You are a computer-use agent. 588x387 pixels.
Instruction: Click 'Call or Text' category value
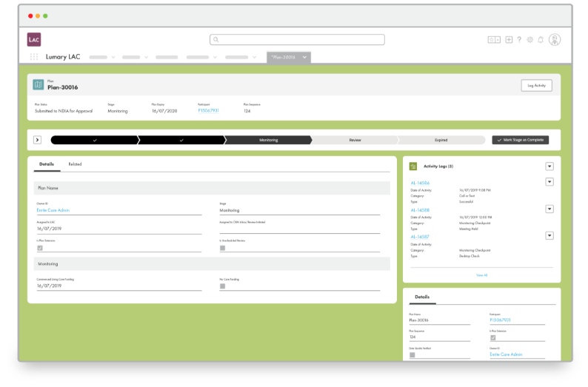tap(467, 195)
